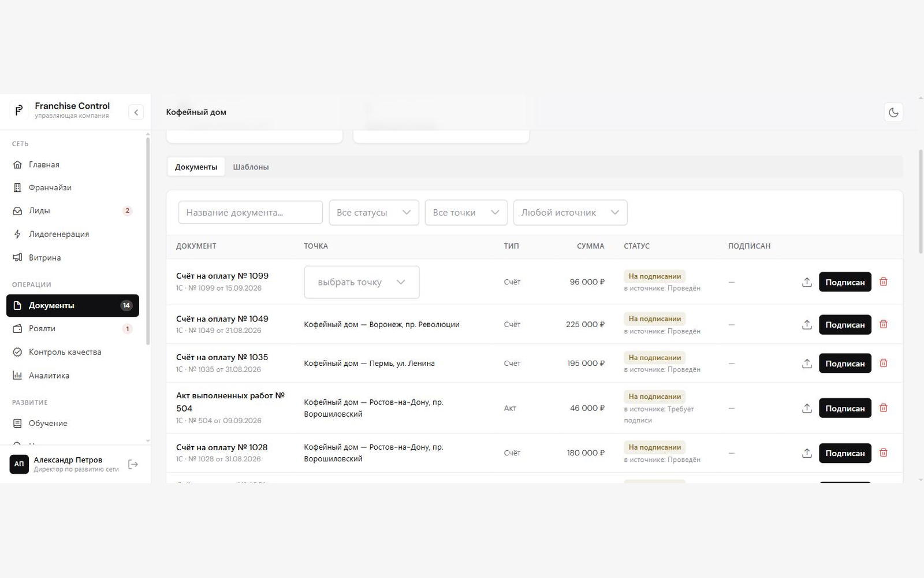Open the Все статусы dropdown
Viewport: 924px width, 578px height.
coord(374,213)
